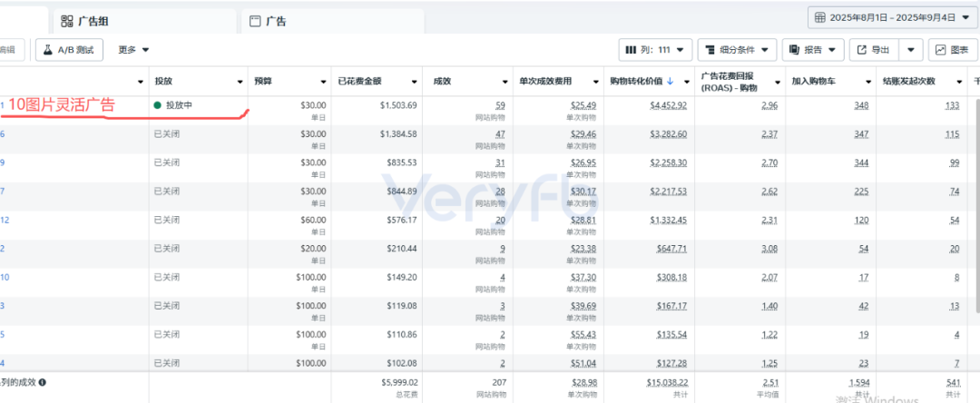This screenshot has height=403, width=980.
Task: Click the report icon beside 报告
Action: point(795,50)
